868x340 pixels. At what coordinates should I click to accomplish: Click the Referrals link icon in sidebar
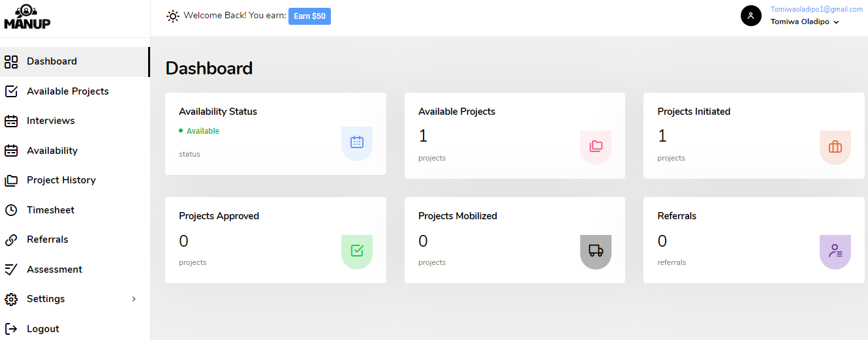(x=11, y=240)
